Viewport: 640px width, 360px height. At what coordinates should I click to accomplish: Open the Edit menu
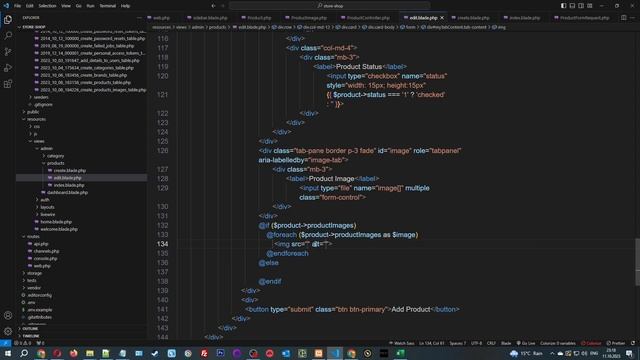[x=30, y=6]
